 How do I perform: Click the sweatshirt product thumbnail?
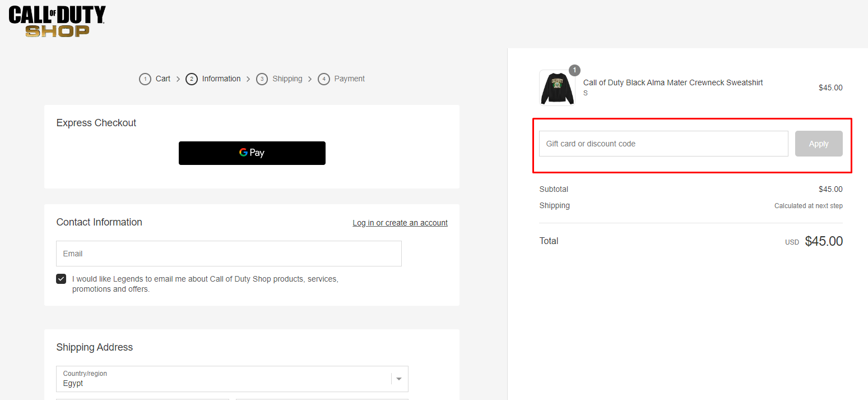click(557, 88)
